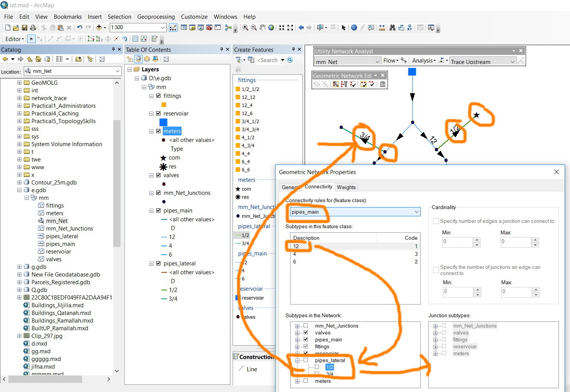Click the Identify tool icon
570x392 pixels.
coord(354,28)
